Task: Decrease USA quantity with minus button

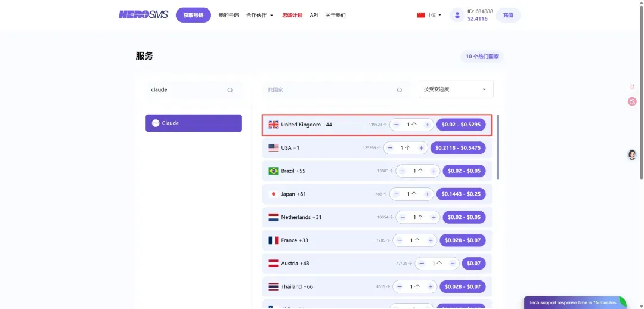Action: pos(390,148)
